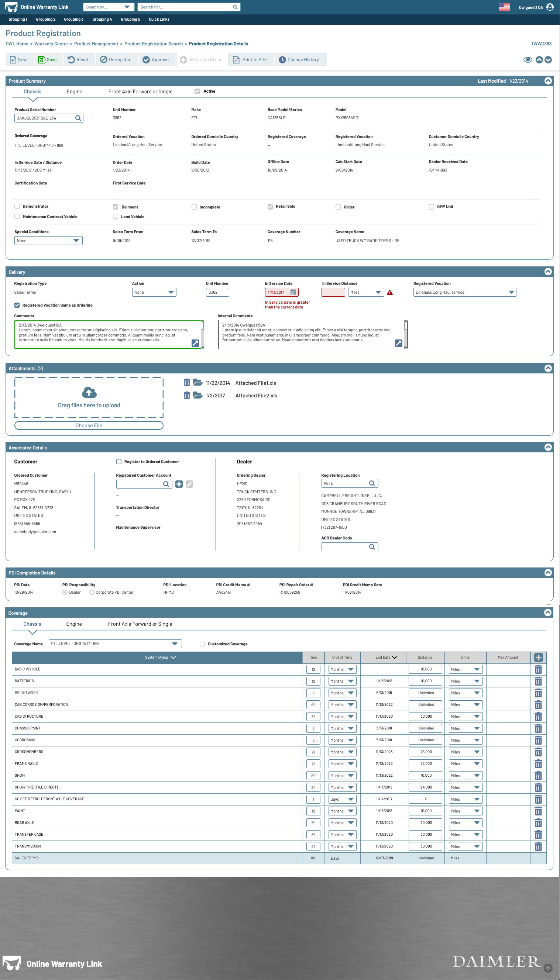Open folder icon for Attached File2.xls
Screen dimensions: 560x980
coord(198,395)
